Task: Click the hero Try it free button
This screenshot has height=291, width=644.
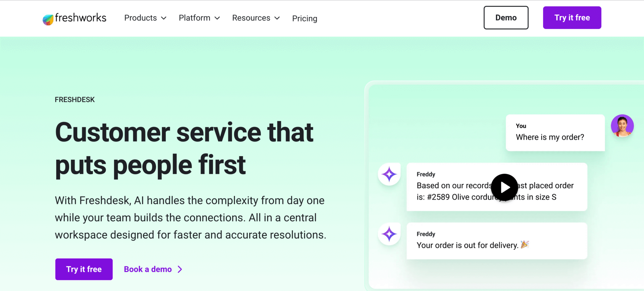Action: pyautogui.click(x=84, y=269)
